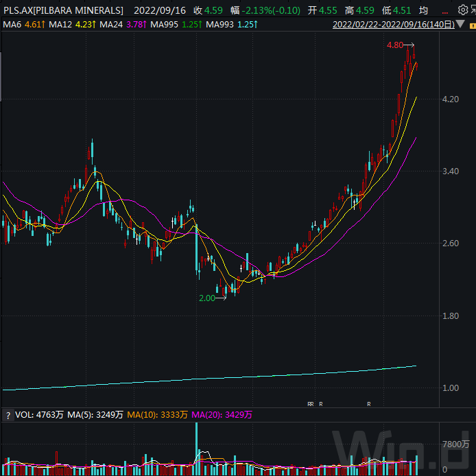Click the PLS.AX[PILBARA MINERALS] ticker title
476x476 pixels.
(x=63, y=10)
